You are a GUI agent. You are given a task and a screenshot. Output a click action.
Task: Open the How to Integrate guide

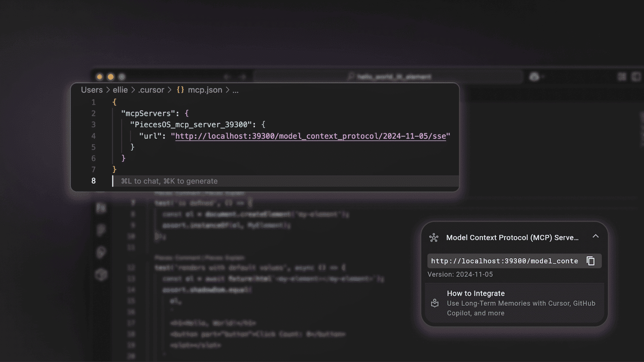[x=515, y=303]
